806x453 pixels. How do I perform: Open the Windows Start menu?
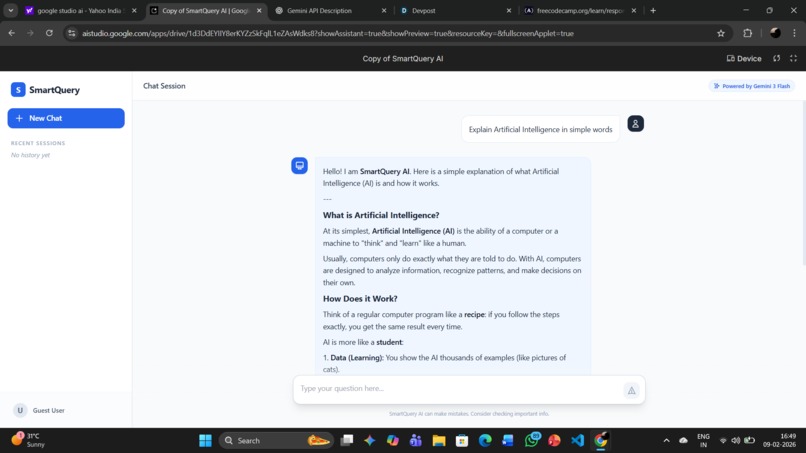(205, 441)
